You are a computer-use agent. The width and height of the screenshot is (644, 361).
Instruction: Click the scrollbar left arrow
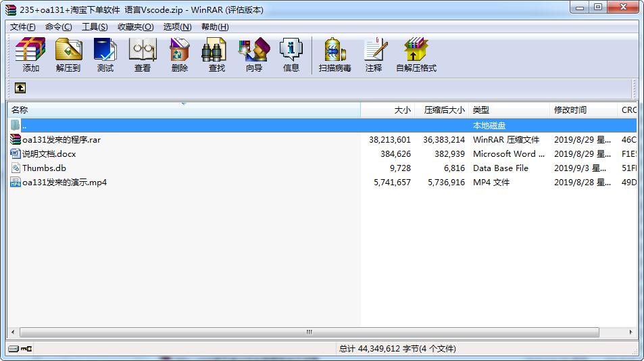[x=13, y=332]
